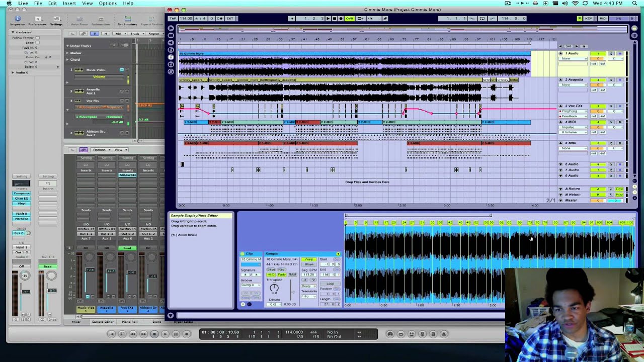The width and height of the screenshot is (644, 362).
Task: Click the TAP tempo button in Live
Action: tap(173, 19)
